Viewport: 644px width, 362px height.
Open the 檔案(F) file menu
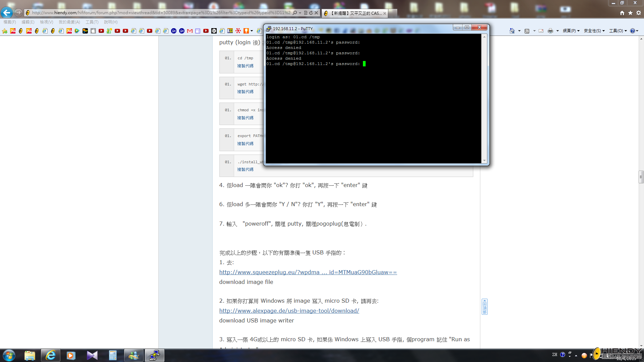[x=10, y=22]
